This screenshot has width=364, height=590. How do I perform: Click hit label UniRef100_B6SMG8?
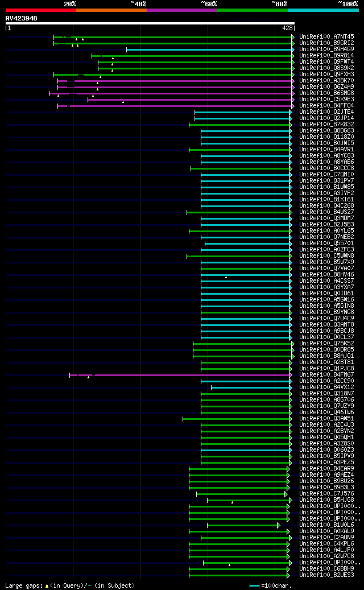326,93
